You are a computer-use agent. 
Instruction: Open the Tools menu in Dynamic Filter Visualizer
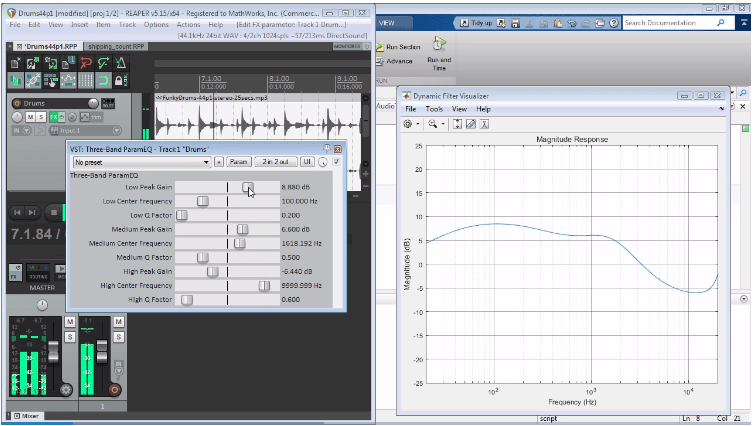(x=434, y=108)
